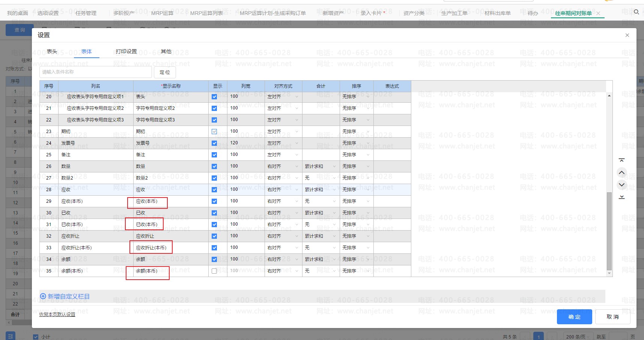Open the 打印设置 tab
Screen dimensions: 644x340
pyautogui.click(x=126, y=51)
